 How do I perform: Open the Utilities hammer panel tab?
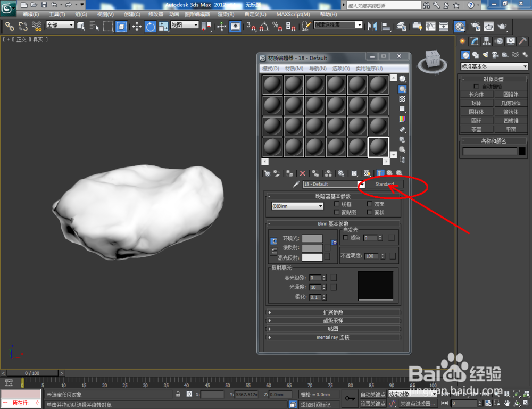[x=523, y=41]
